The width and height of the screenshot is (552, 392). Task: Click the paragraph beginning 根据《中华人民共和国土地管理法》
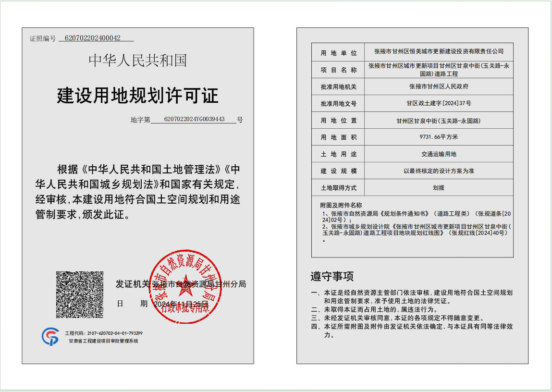tap(138, 192)
